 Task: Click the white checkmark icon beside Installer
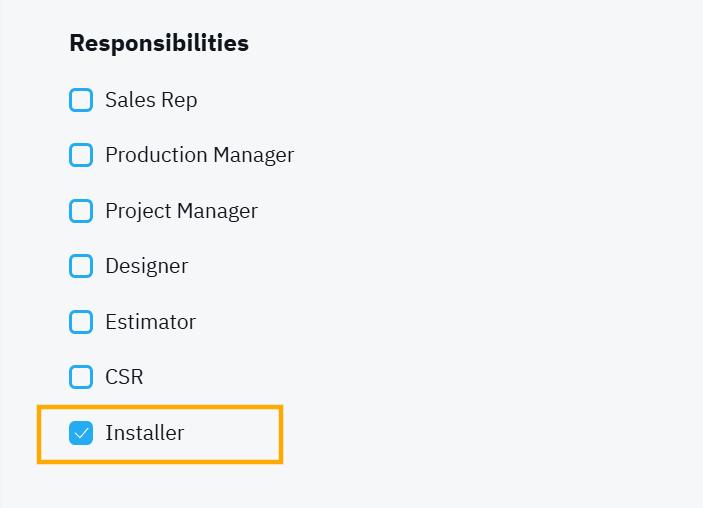coord(81,433)
